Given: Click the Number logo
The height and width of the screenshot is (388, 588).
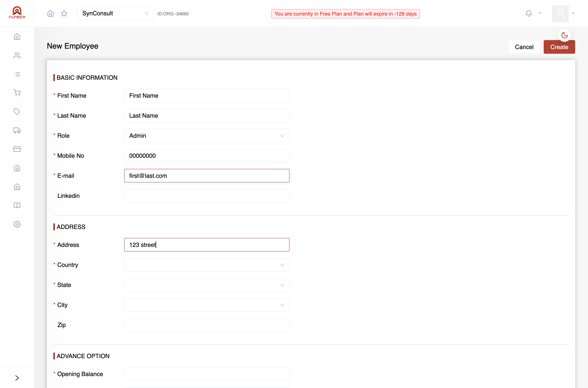Looking at the screenshot, I should tap(17, 12).
